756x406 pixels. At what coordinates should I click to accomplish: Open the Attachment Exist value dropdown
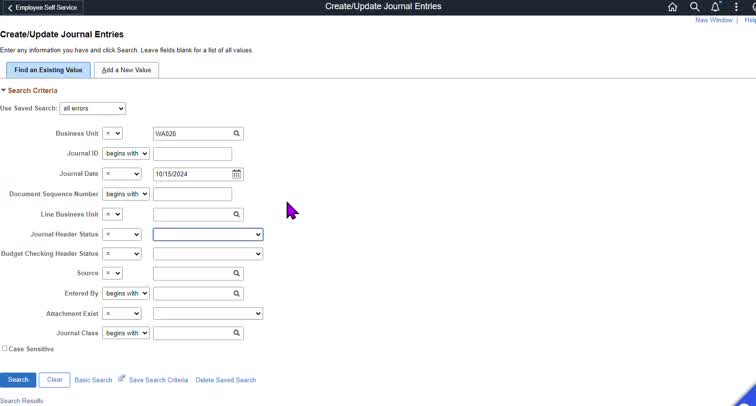[207, 313]
